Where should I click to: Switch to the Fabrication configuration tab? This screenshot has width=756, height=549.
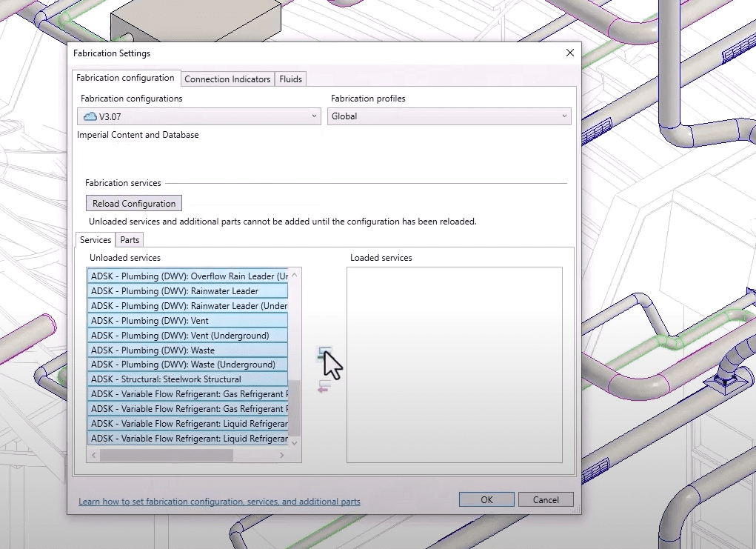click(125, 78)
